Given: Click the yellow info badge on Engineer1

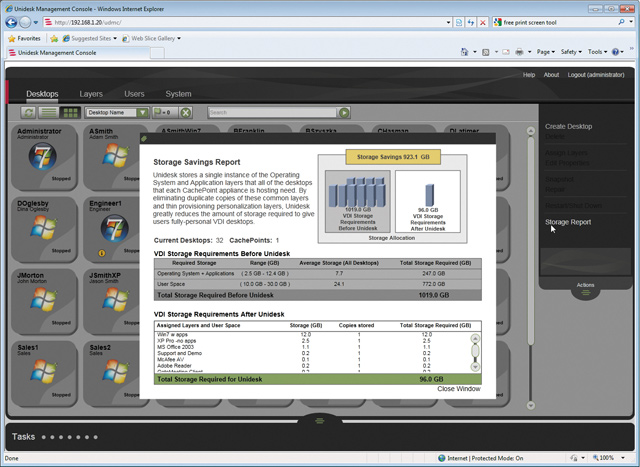Looking at the screenshot, I should click(x=102, y=253).
